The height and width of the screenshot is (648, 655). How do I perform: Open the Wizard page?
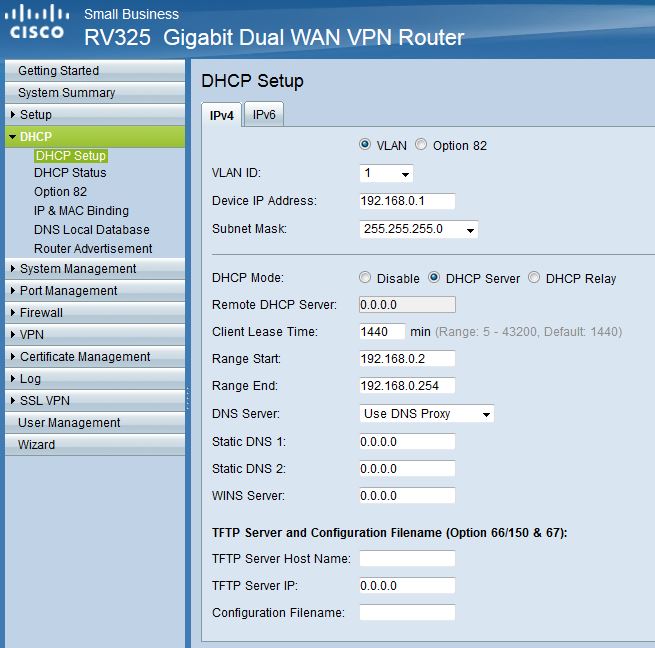[95, 445]
